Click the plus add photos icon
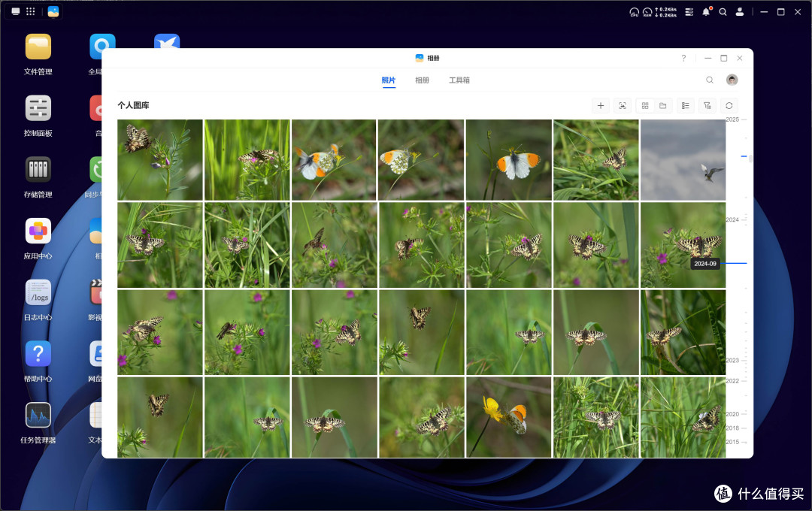 pos(601,106)
